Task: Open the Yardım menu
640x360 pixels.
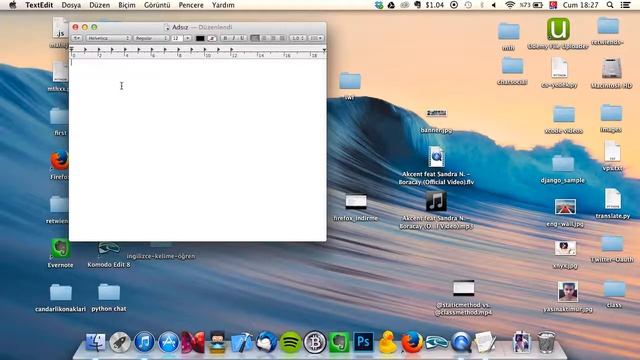Action: (223, 5)
